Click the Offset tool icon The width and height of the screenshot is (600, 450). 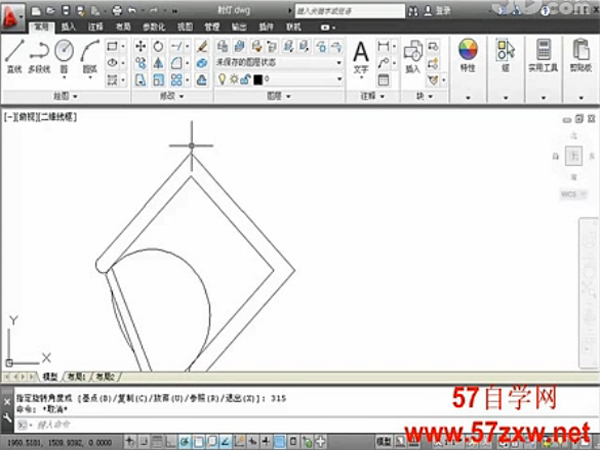[x=202, y=80]
